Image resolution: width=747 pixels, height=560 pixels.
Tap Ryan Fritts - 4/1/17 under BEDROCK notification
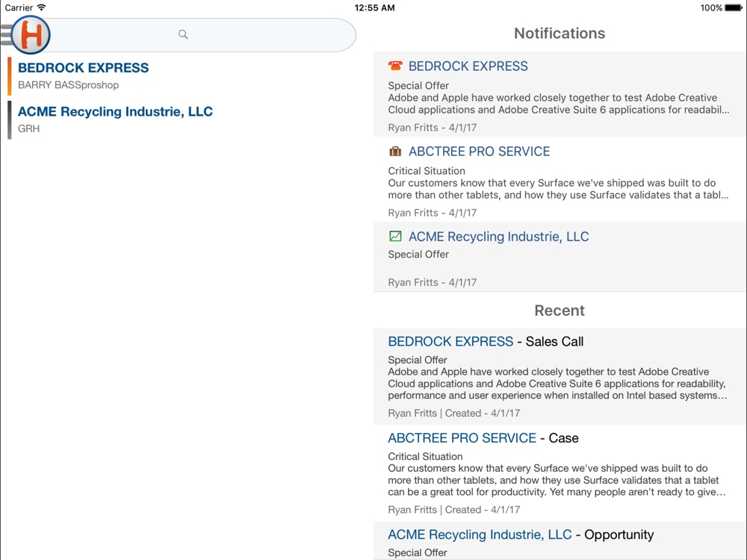(432, 128)
